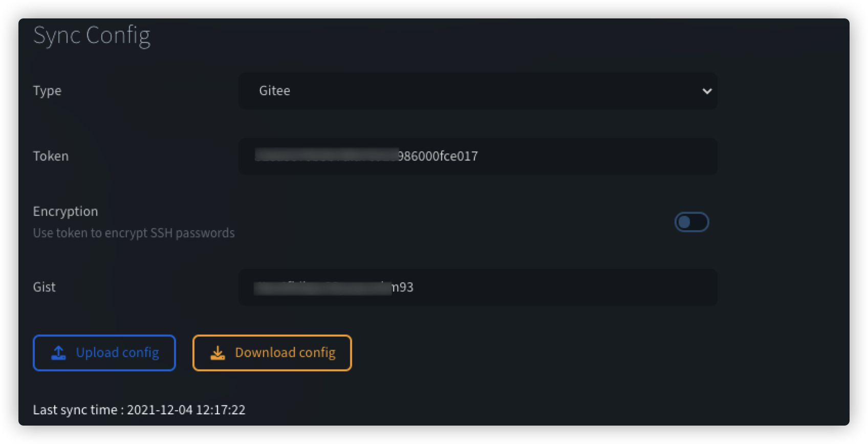Click the Encryption toggle's round knob
Viewport: 868px width, 444px height.
pos(684,222)
